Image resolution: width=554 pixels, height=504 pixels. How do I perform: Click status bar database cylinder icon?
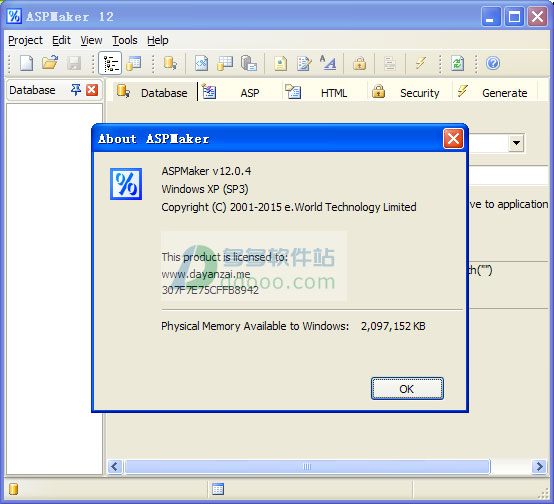(13, 489)
